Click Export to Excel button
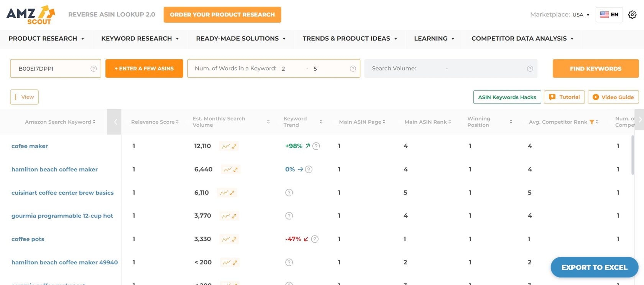 [595, 267]
